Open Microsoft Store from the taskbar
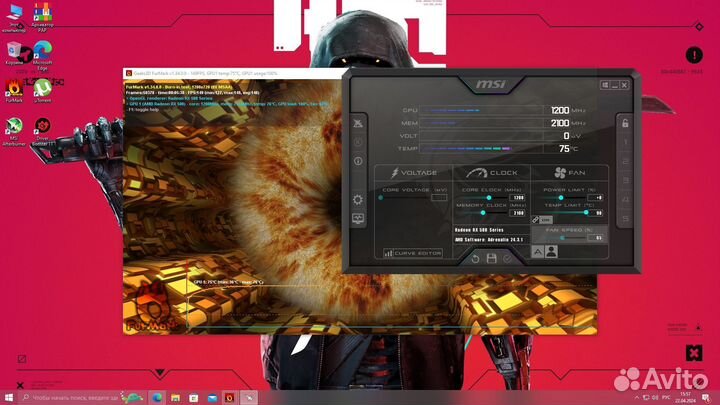Image resolution: width=720 pixels, height=405 pixels. click(x=194, y=398)
